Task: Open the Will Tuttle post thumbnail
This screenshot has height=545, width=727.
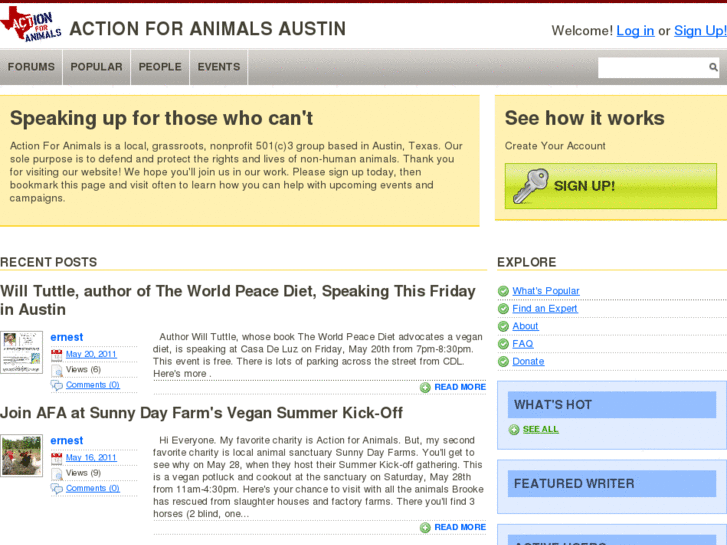Action: tap(21, 353)
